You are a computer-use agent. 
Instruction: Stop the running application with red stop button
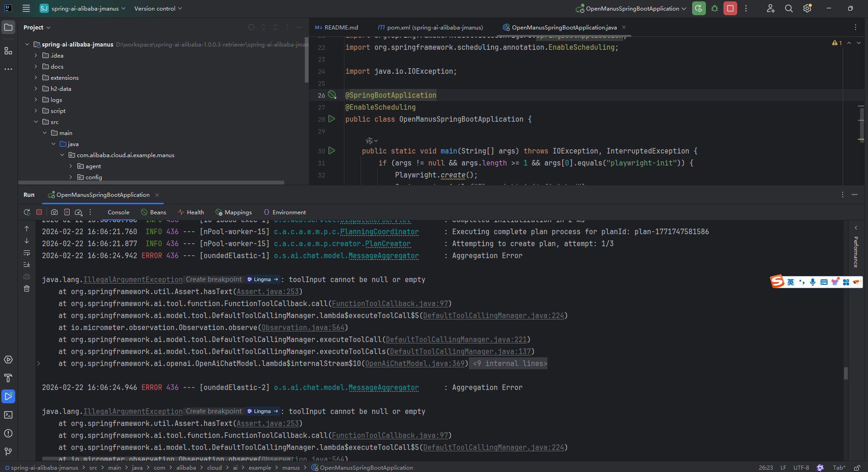730,8
